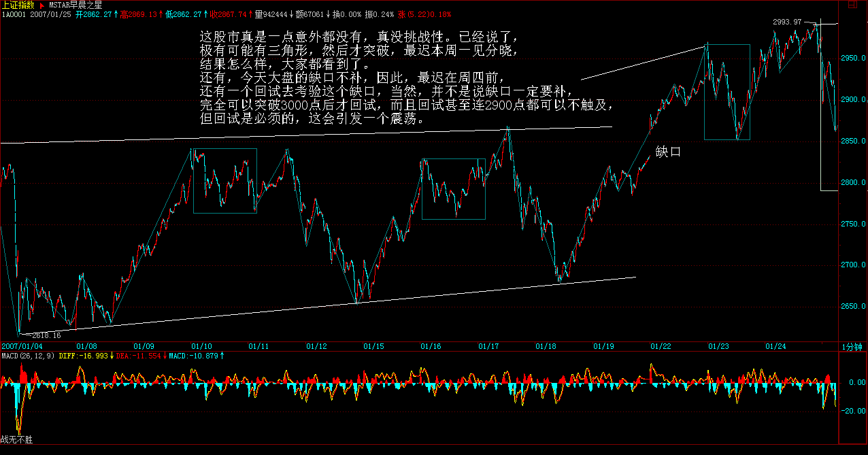Click the 01/24 date on time axis

pyautogui.click(x=776, y=346)
